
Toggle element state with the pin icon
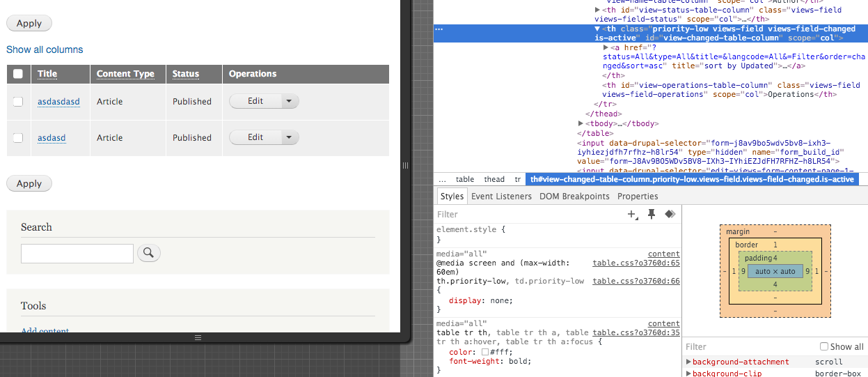point(652,215)
